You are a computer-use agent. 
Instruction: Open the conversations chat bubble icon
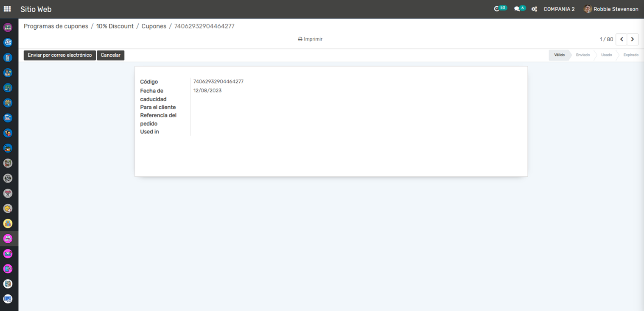(x=517, y=9)
